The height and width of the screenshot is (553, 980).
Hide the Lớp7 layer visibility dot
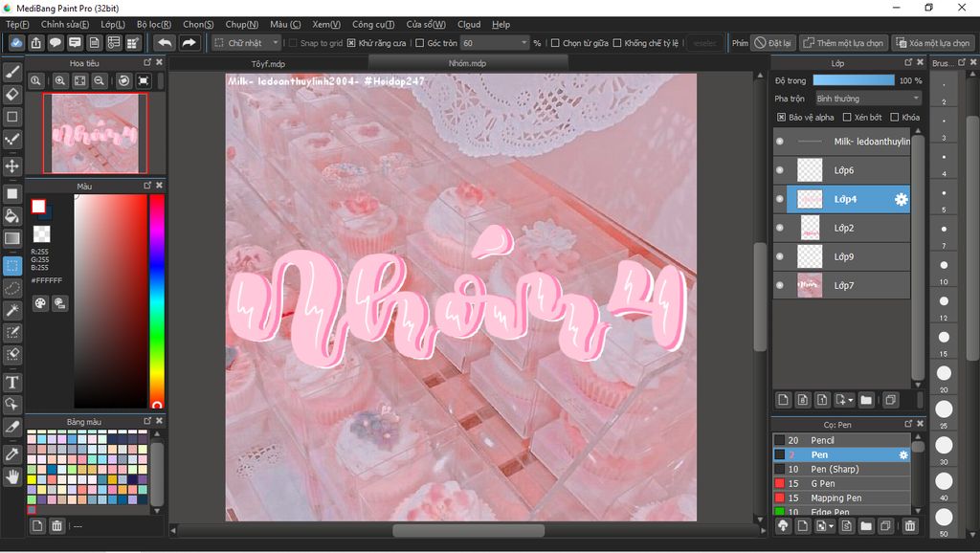coord(779,285)
